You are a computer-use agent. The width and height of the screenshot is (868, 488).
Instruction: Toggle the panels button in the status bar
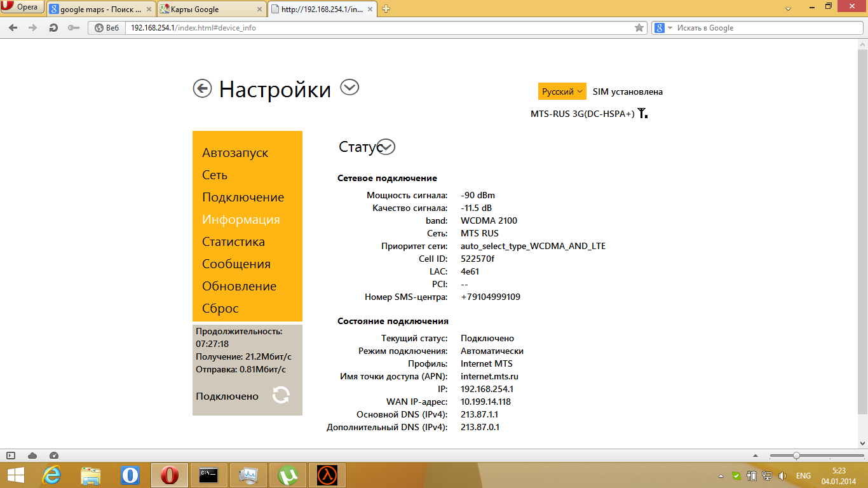(11, 456)
